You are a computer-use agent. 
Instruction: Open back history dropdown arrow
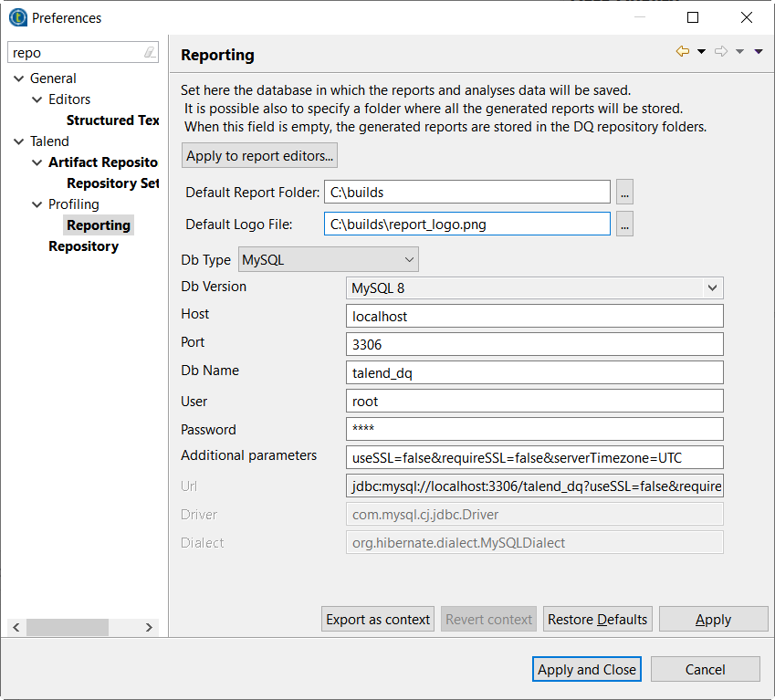[x=701, y=52]
